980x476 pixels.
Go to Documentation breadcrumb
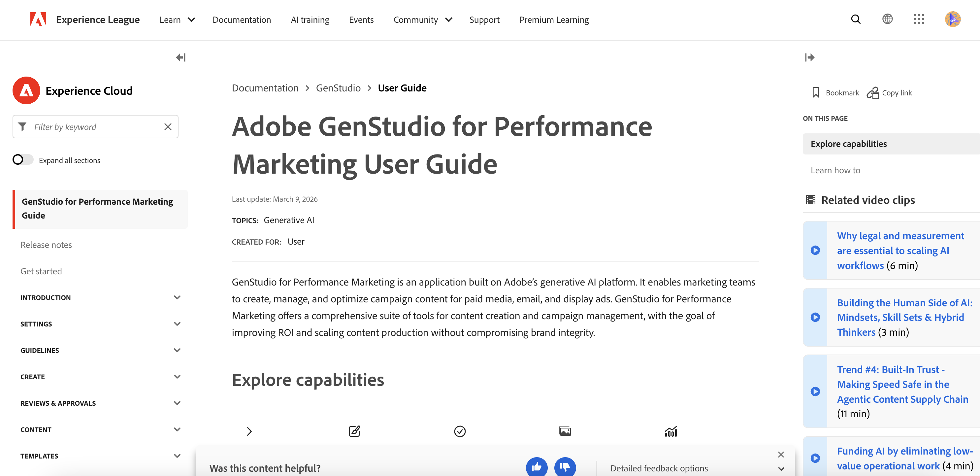(265, 88)
